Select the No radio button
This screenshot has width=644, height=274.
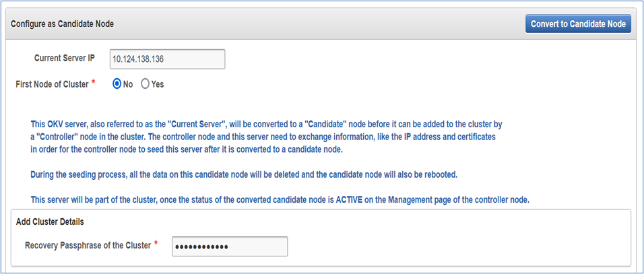coord(117,84)
